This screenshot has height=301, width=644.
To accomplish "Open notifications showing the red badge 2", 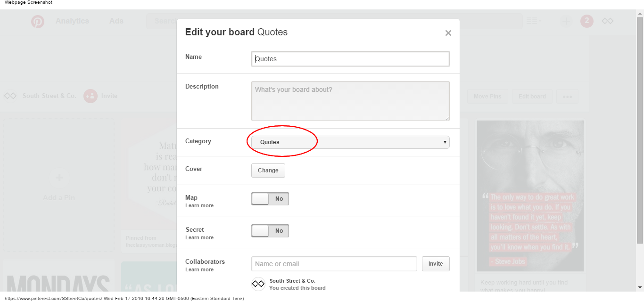I will pos(587,21).
